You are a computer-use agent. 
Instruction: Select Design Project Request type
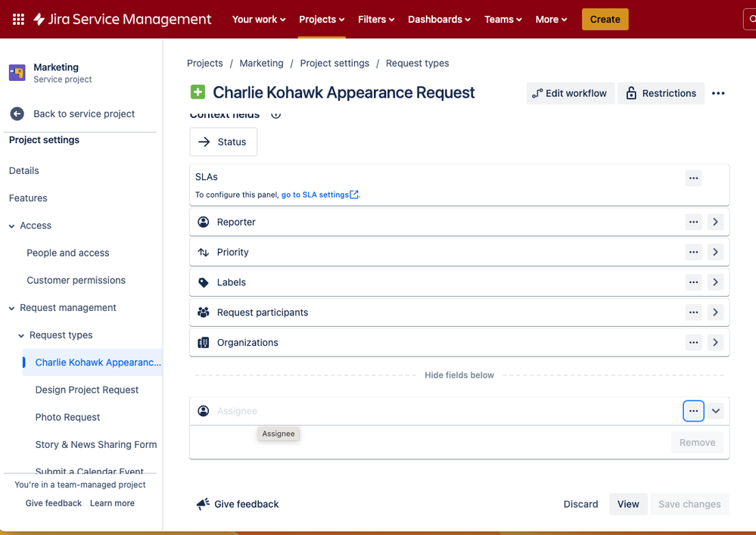pos(87,390)
